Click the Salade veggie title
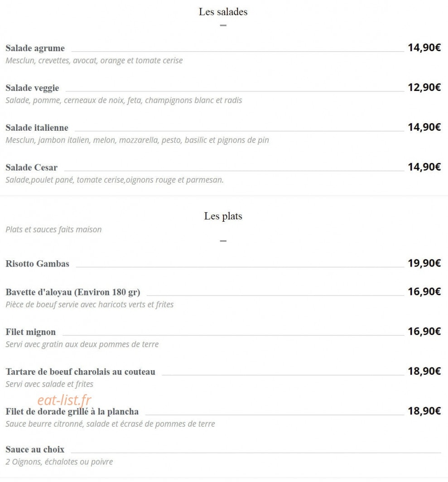The image size is (448, 482). 32,88
